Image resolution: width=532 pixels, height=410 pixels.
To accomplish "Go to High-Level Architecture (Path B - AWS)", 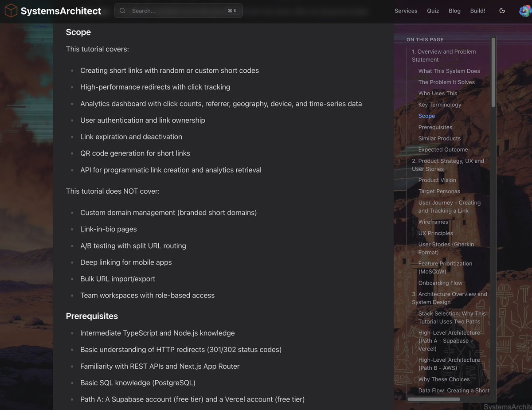I will 449,364.
